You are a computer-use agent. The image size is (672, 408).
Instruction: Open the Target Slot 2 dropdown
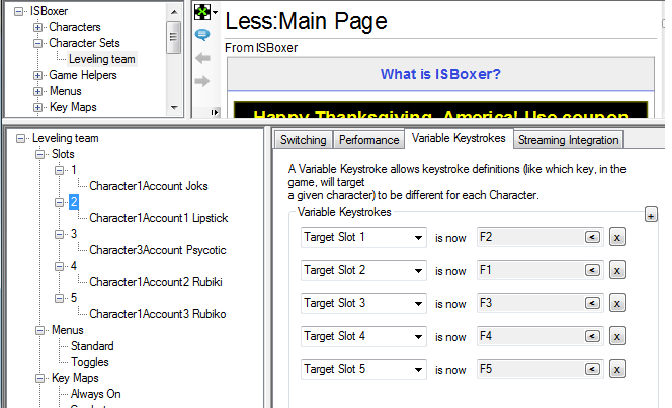point(418,271)
